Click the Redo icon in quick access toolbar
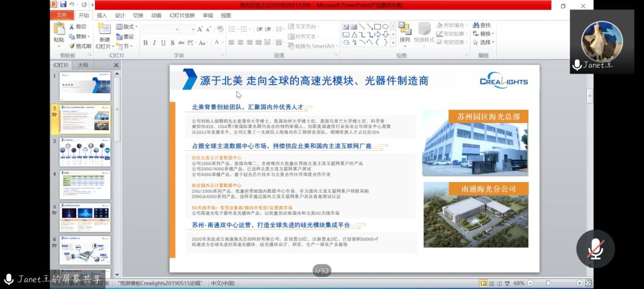 pos(84,4)
